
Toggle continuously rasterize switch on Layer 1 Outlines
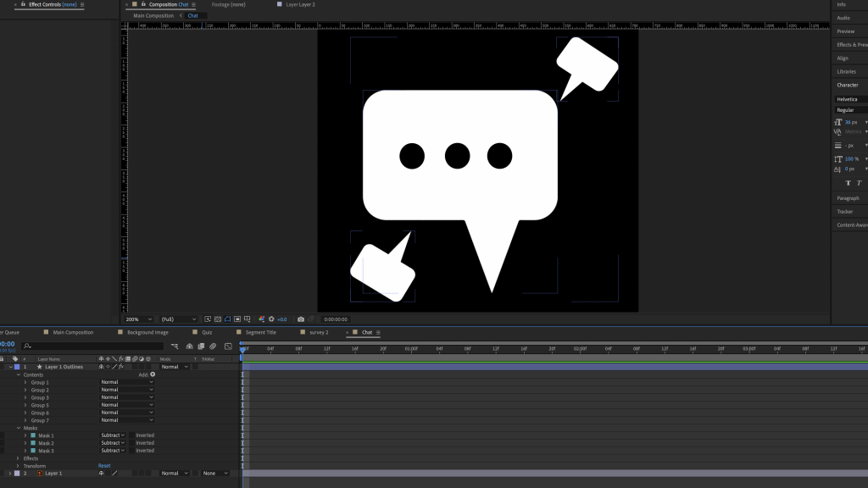click(x=108, y=367)
